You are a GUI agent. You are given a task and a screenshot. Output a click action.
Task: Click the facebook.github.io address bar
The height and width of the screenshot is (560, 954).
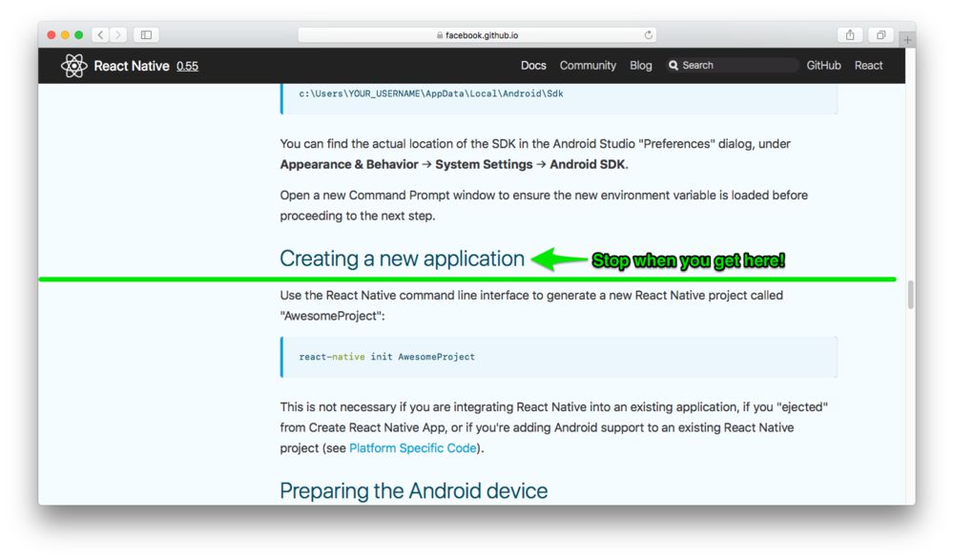point(477,35)
